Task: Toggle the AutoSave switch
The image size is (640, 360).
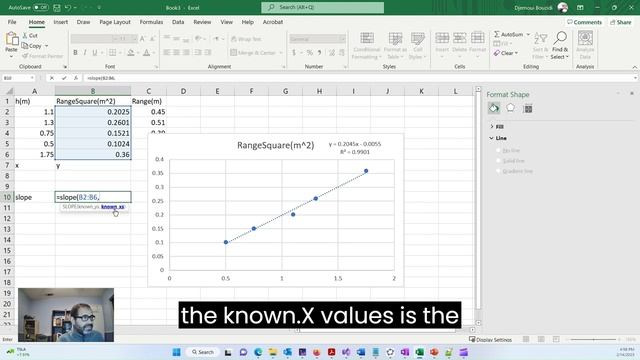Action: pyautogui.click(x=40, y=7)
